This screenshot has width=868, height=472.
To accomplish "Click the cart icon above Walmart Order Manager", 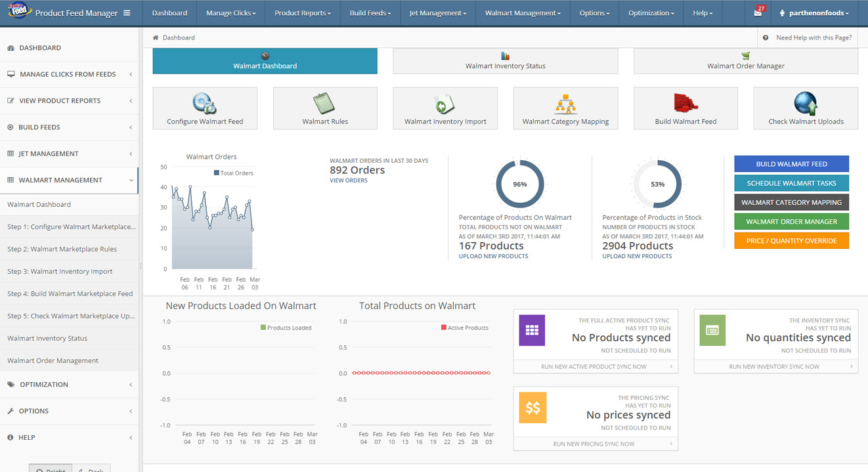I will pos(746,56).
